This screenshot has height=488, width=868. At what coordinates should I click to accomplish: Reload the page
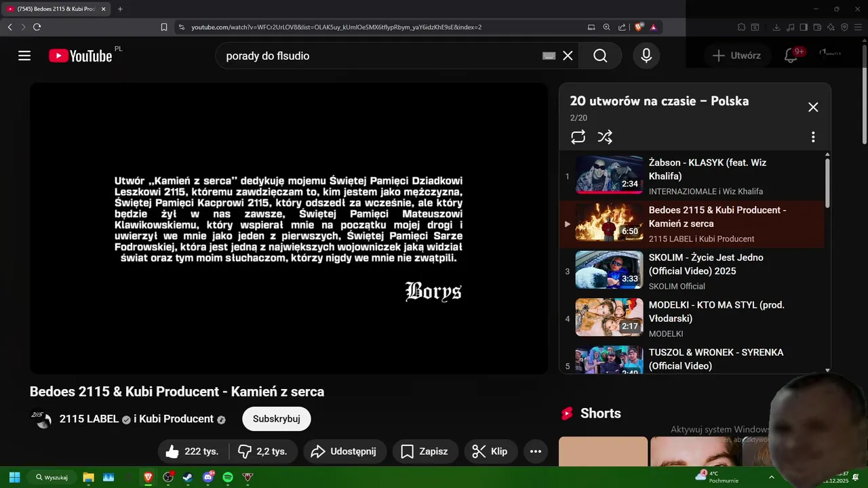[37, 27]
